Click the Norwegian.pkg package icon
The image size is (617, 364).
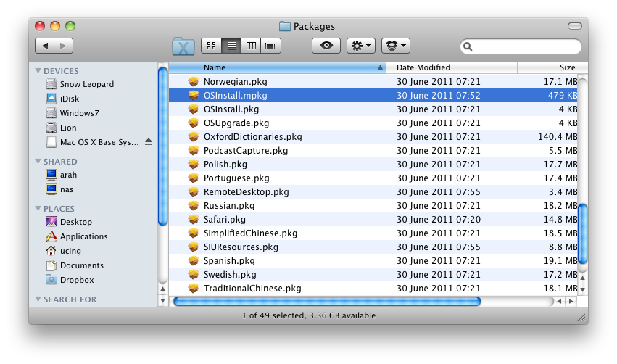pyautogui.click(x=193, y=81)
